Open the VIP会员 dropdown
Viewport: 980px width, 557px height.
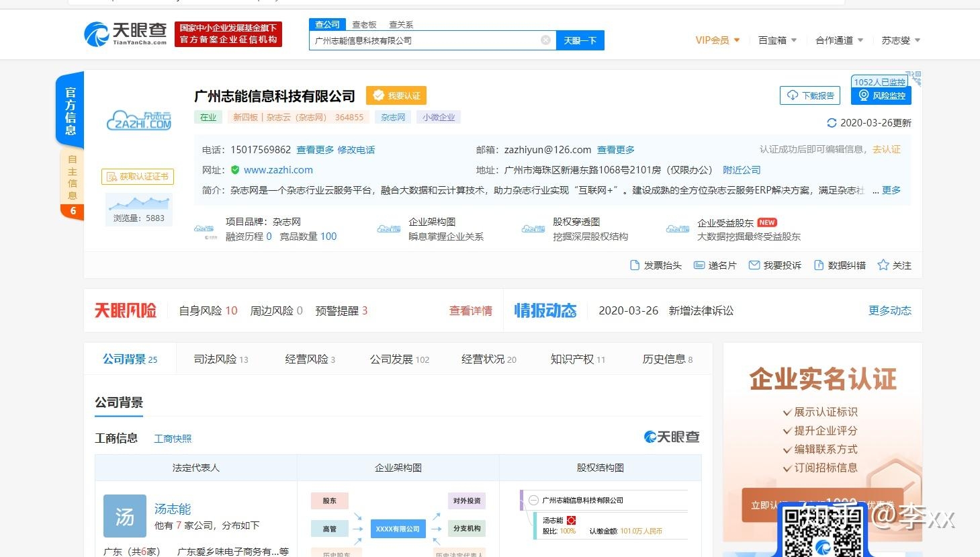tap(717, 40)
